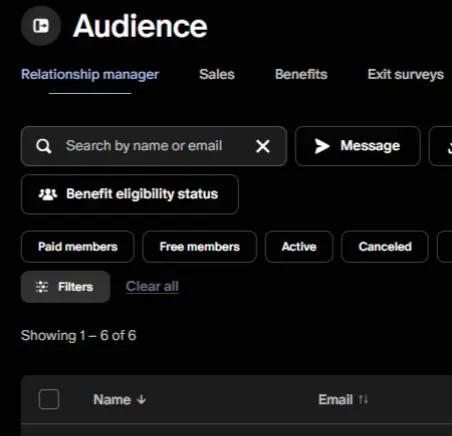Image resolution: width=452 pixels, height=436 pixels.
Task: Sort by Name using the down arrow
Action: click(x=142, y=399)
